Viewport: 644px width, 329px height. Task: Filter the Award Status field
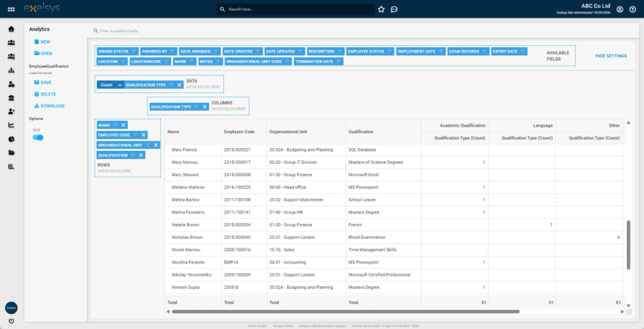(134, 51)
